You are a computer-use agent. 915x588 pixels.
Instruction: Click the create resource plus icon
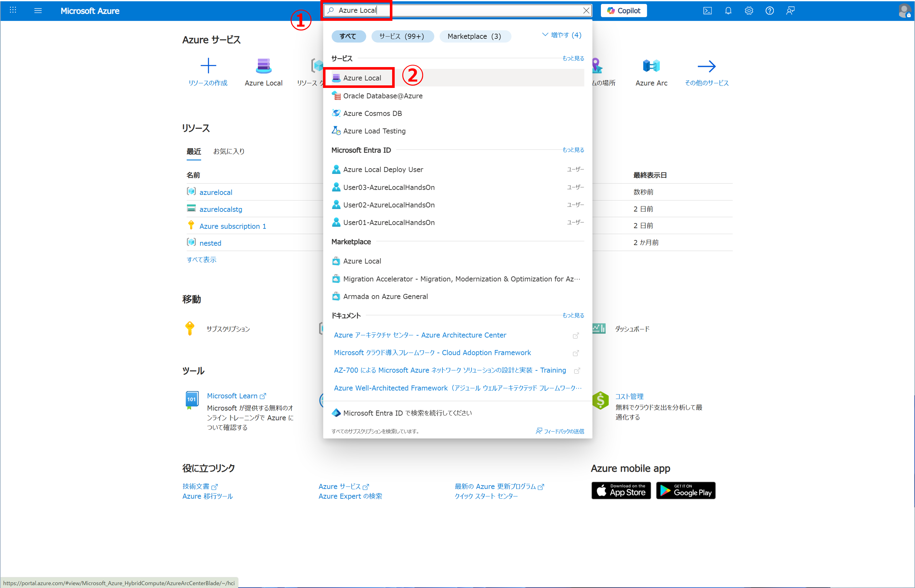208,66
